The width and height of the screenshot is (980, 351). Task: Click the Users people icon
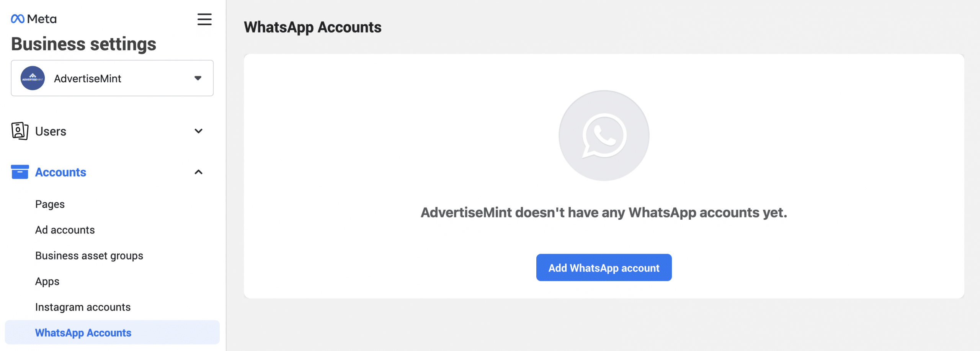(x=20, y=131)
